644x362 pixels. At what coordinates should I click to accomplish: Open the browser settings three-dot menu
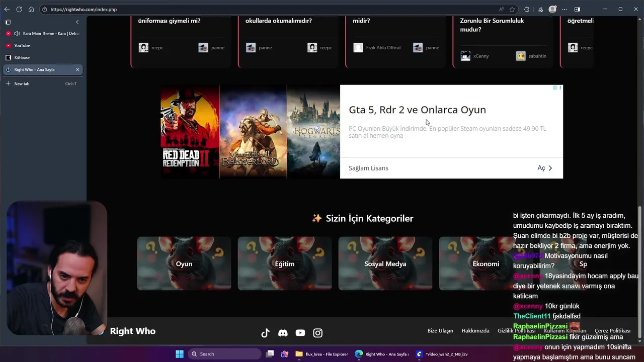[x=565, y=9]
